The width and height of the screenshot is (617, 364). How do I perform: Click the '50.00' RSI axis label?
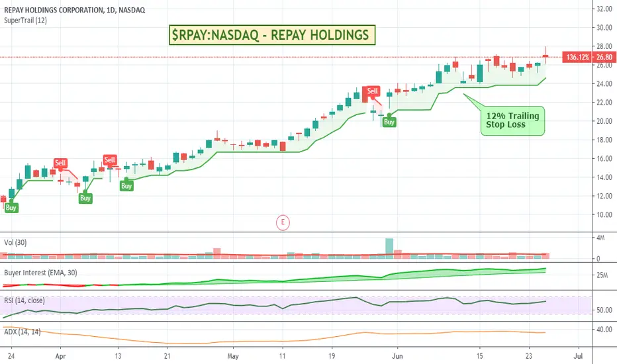604,310
